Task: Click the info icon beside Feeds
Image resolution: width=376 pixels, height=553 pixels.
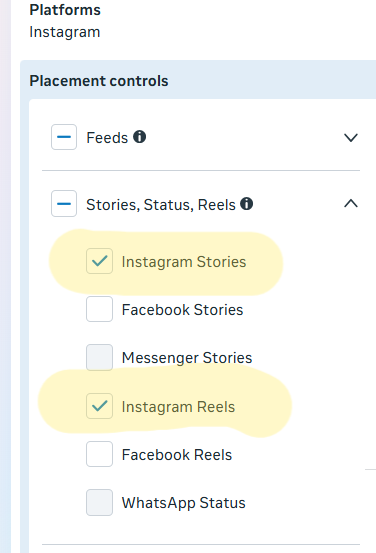Action: click(x=139, y=136)
